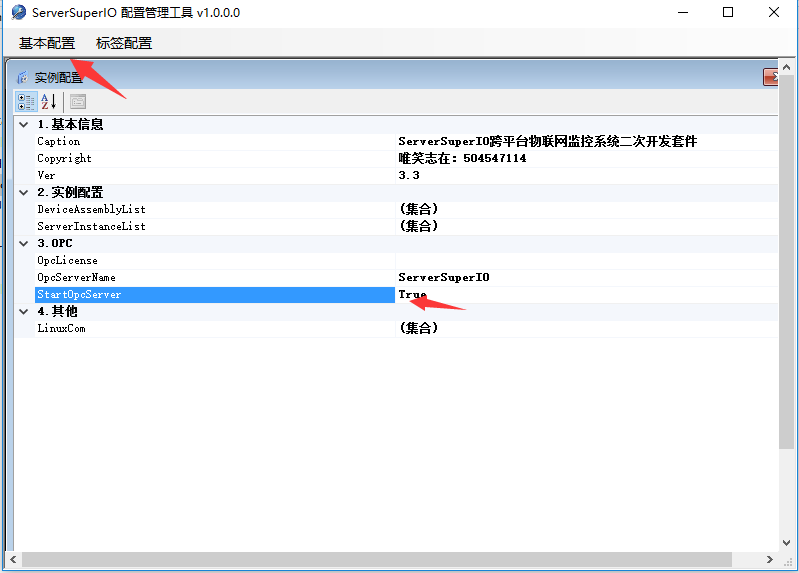This screenshot has height=573, width=799.
Task: Select the OpcServerName property
Action: point(215,277)
